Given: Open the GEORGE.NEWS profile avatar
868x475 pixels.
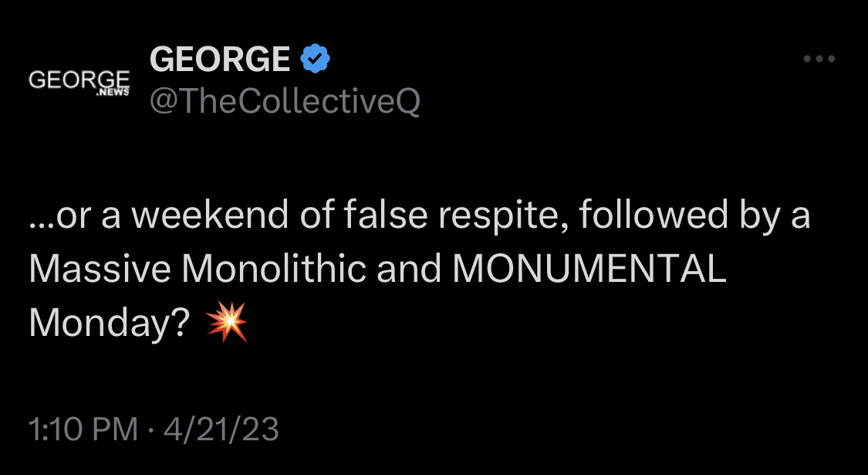Looking at the screenshot, I should (79, 82).
